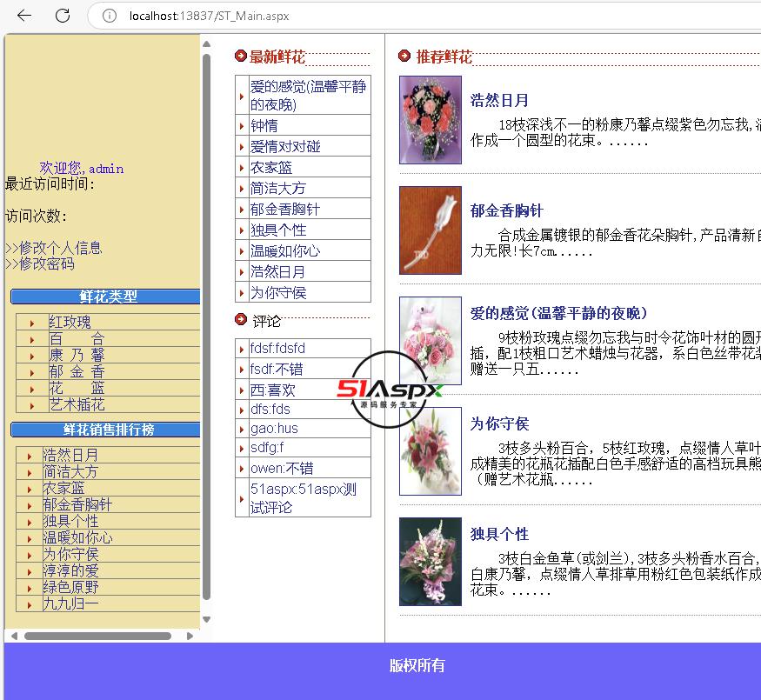The height and width of the screenshot is (700, 761).
Task: Open the 鲜花销售排行榜 section header
Action: [x=108, y=430]
